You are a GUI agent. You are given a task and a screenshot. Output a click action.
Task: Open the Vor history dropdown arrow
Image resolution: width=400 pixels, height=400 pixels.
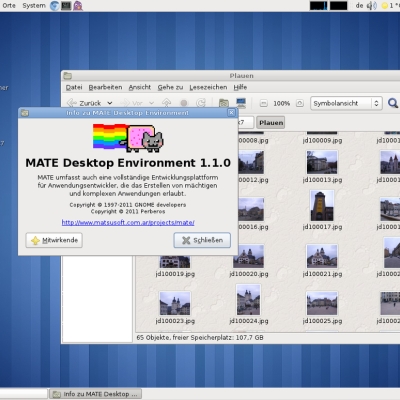coord(151,103)
